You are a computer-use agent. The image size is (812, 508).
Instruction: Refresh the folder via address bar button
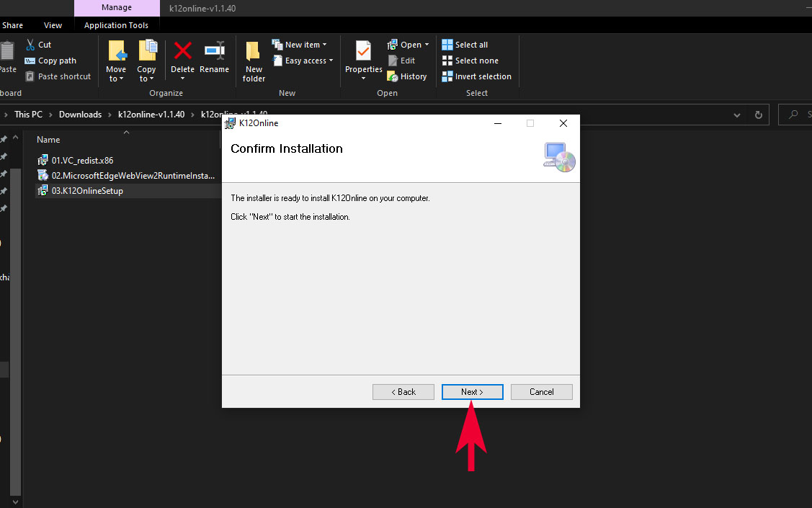[758, 115]
